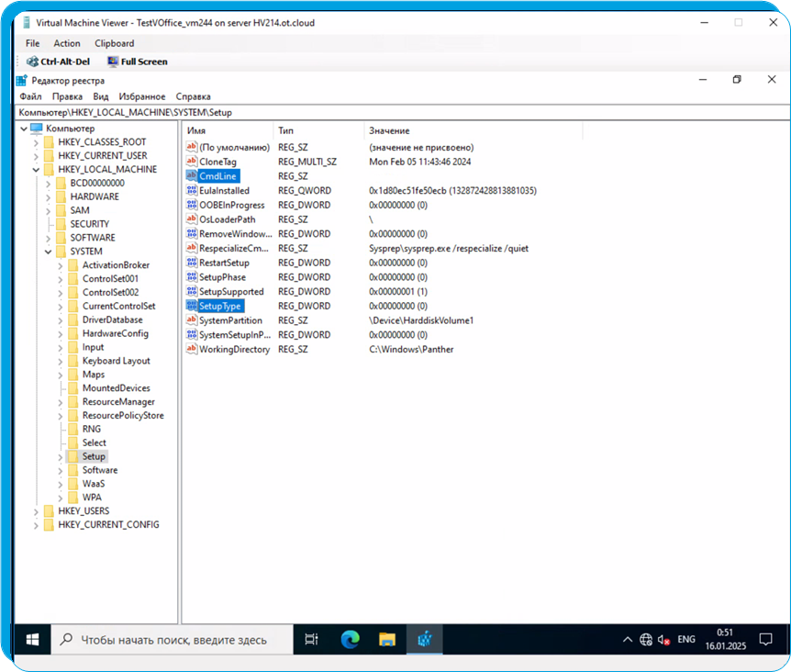The image size is (791, 672).
Task: Select the HardwareConfig folder icon
Action: coord(73,333)
